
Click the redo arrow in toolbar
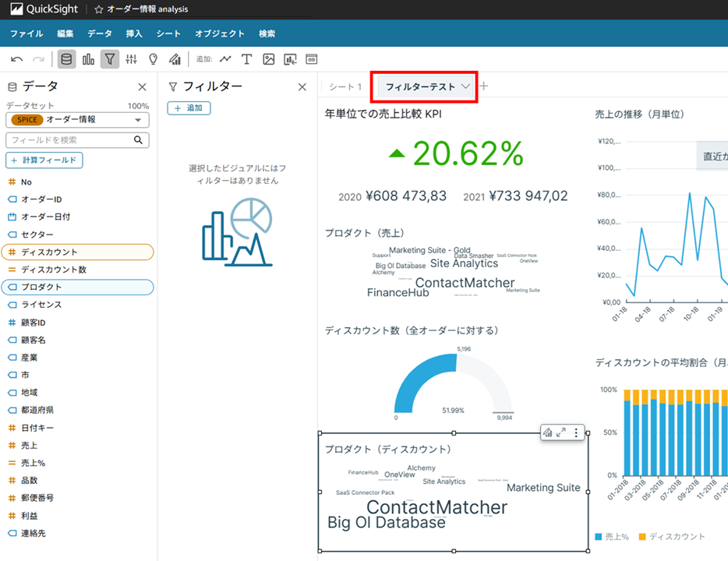(x=38, y=59)
